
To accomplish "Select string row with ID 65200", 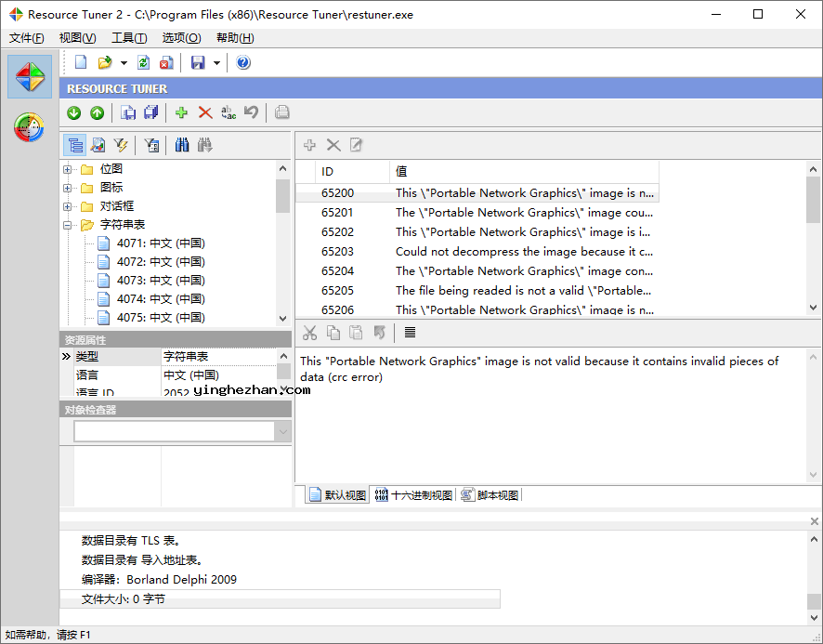I will click(477, 192).
